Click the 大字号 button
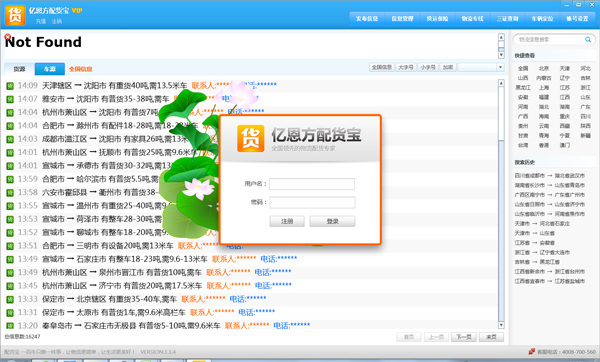Viewport: 600px width, 362px height. [406, 67]
